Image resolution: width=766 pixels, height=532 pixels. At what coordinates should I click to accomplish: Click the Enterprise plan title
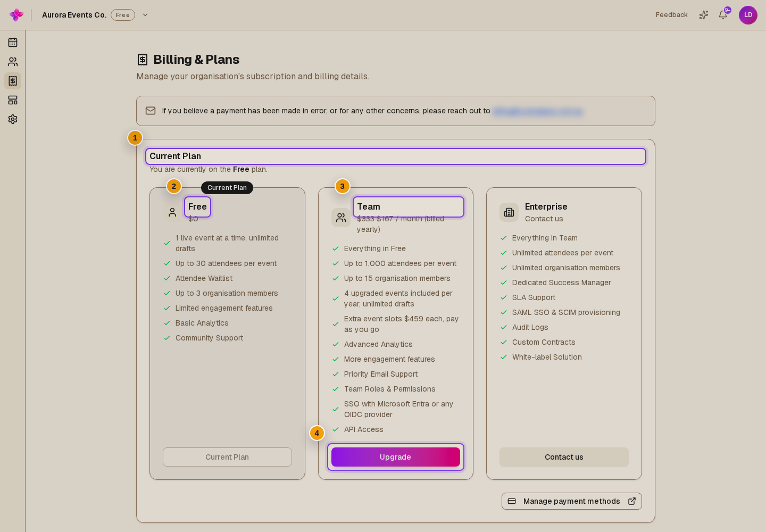coord(546,207)
